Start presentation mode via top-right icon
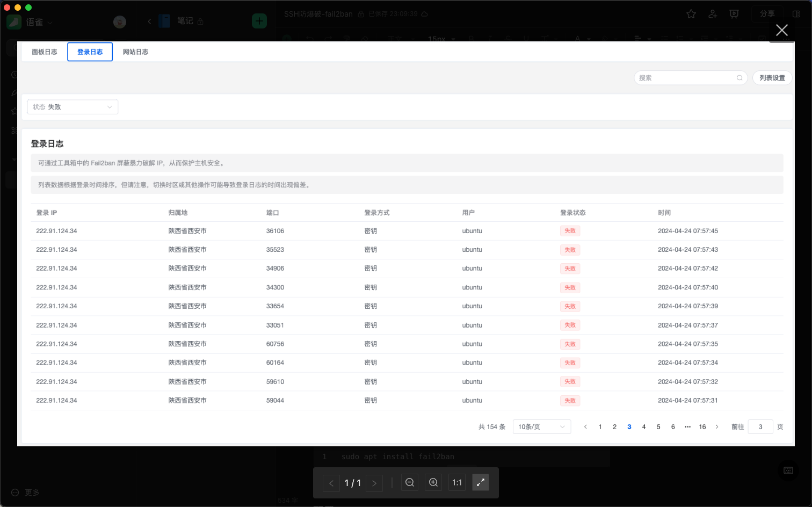The image size is (812, 507). [734, 14]
